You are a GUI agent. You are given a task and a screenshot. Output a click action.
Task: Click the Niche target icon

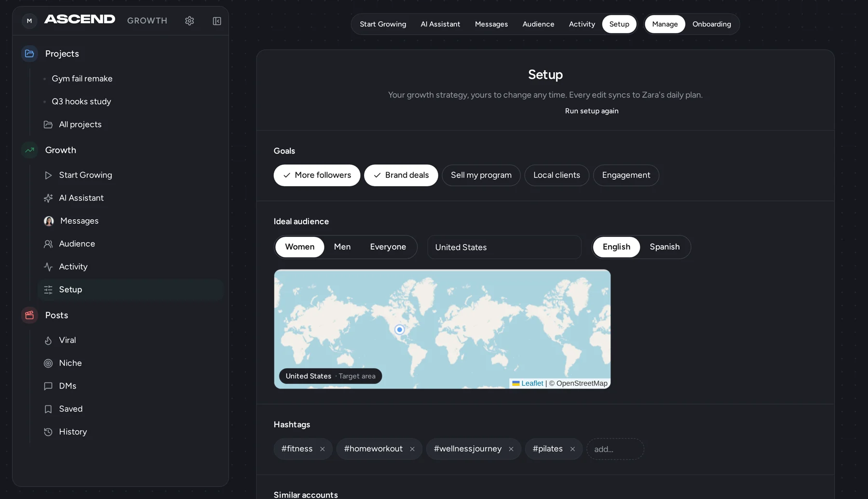(48, 363)
